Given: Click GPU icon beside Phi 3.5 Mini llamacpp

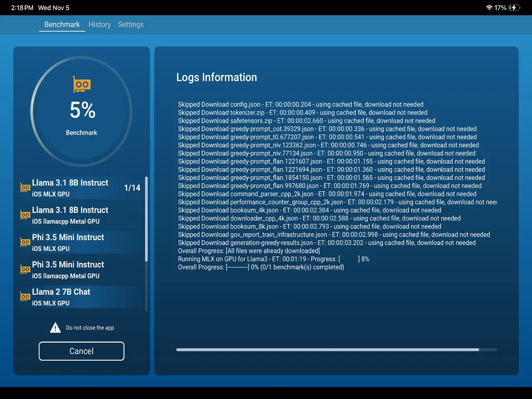Looking at the screenshot, I should tap(25, 269).
